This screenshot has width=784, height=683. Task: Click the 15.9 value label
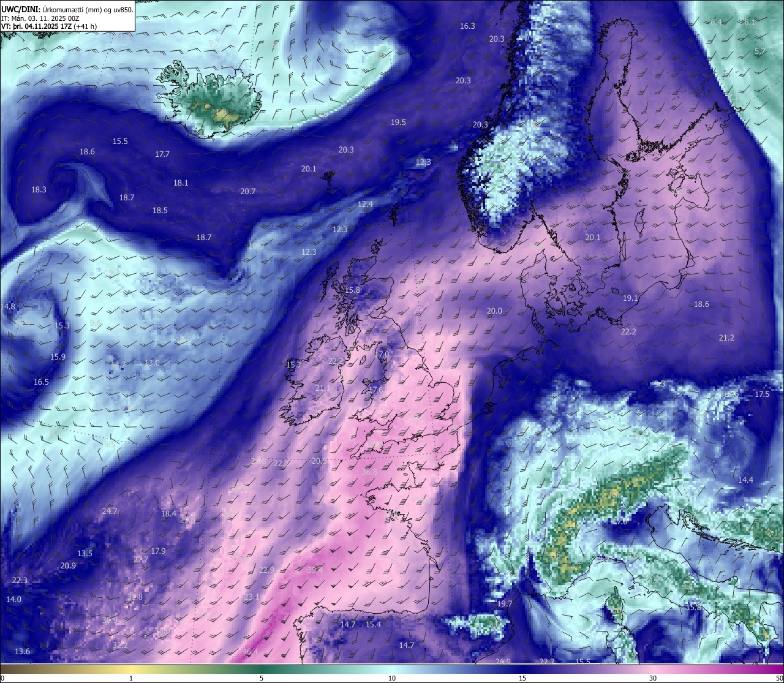pos(58,357)
